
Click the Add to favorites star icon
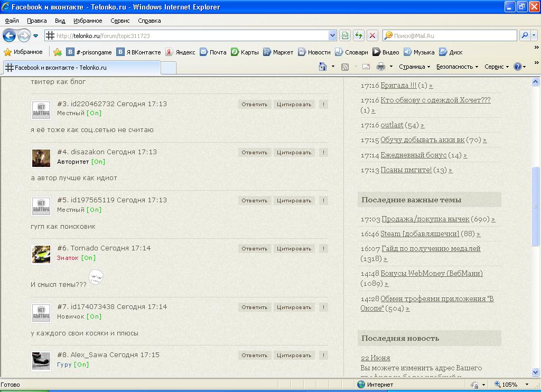click(58, 52)
